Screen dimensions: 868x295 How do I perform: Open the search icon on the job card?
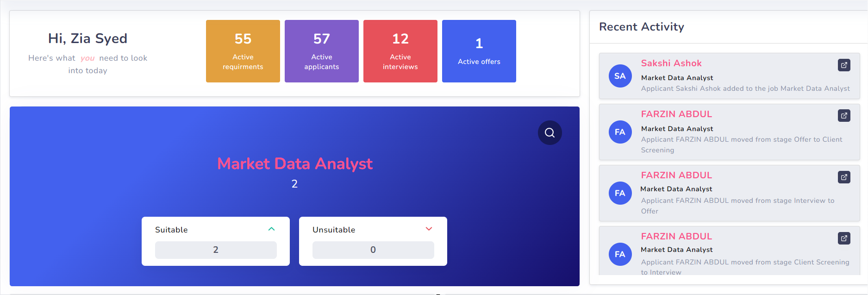[x=550, y=133]
